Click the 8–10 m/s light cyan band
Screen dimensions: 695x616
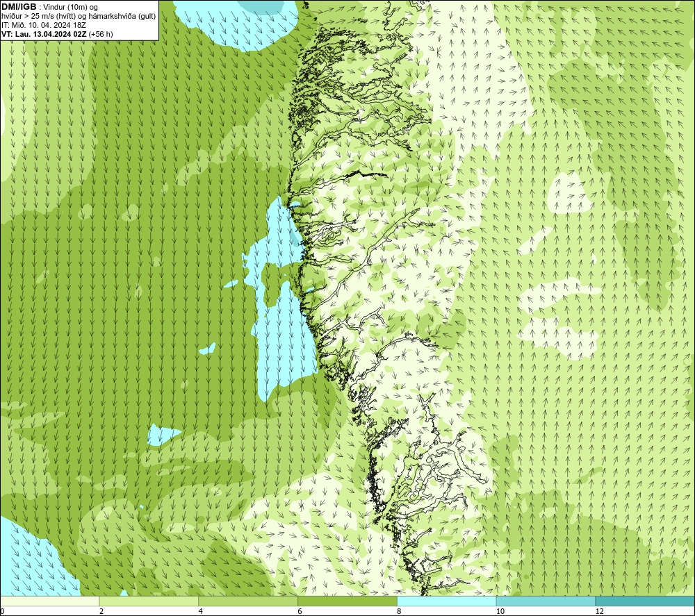(x=447, y=601)
